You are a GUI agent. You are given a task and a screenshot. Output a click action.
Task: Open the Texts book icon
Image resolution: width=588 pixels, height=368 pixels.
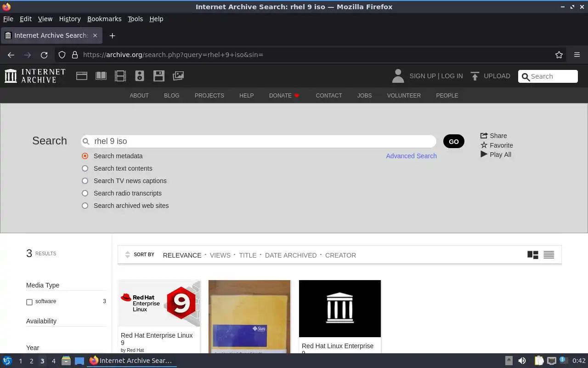tap(101, 76)
